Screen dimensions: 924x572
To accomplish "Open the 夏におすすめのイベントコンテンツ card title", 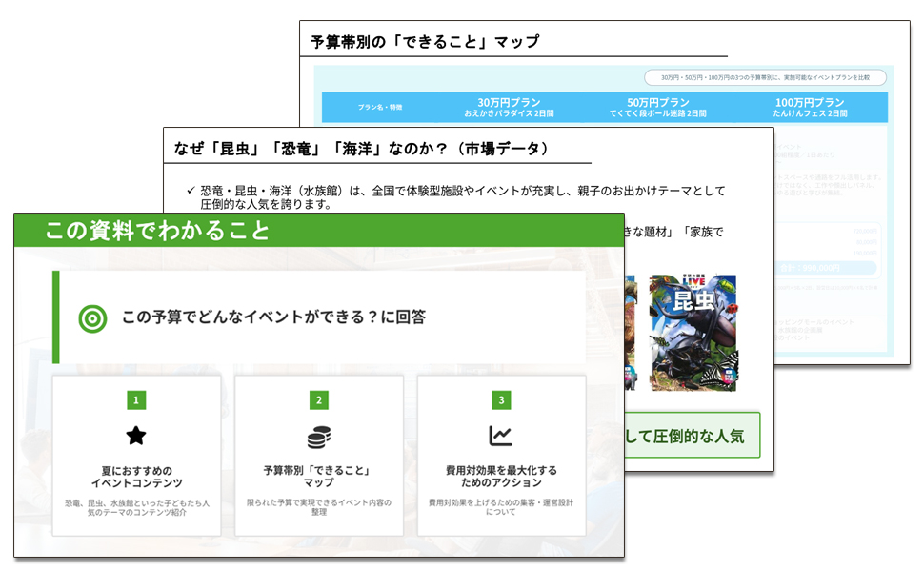I will tap(136, 477).
